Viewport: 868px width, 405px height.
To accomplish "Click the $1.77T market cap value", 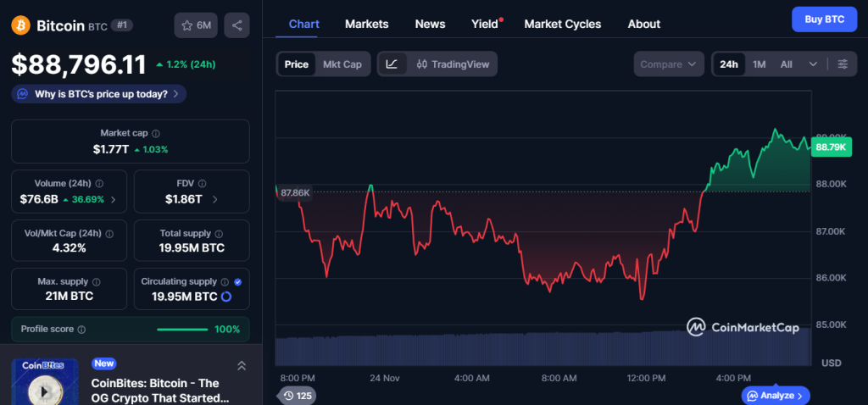I will pyautogui.click(x=111, y=149).
